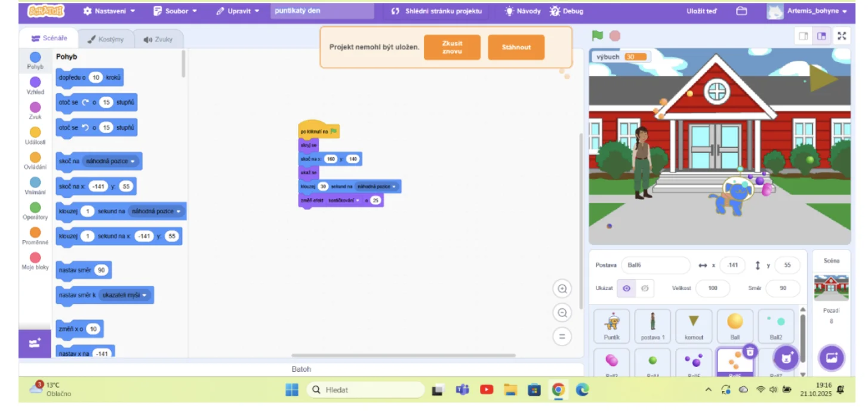Click the green flag to start project

pos(598,36)
